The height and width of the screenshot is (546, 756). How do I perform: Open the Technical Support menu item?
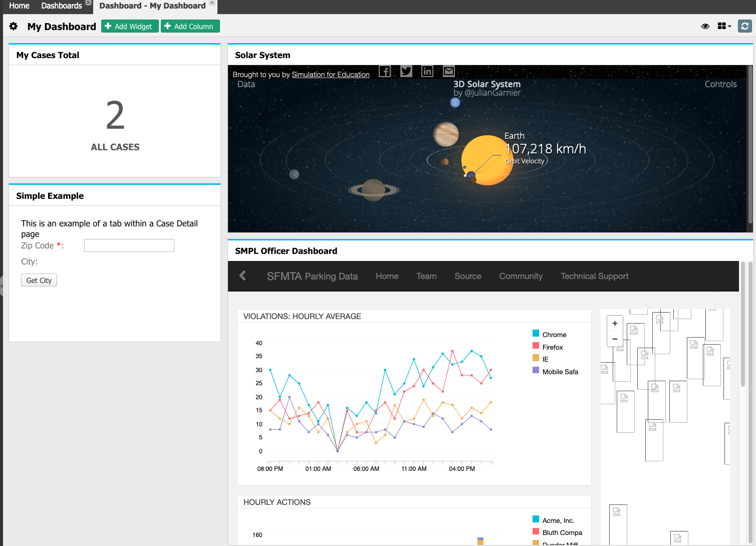595,276
